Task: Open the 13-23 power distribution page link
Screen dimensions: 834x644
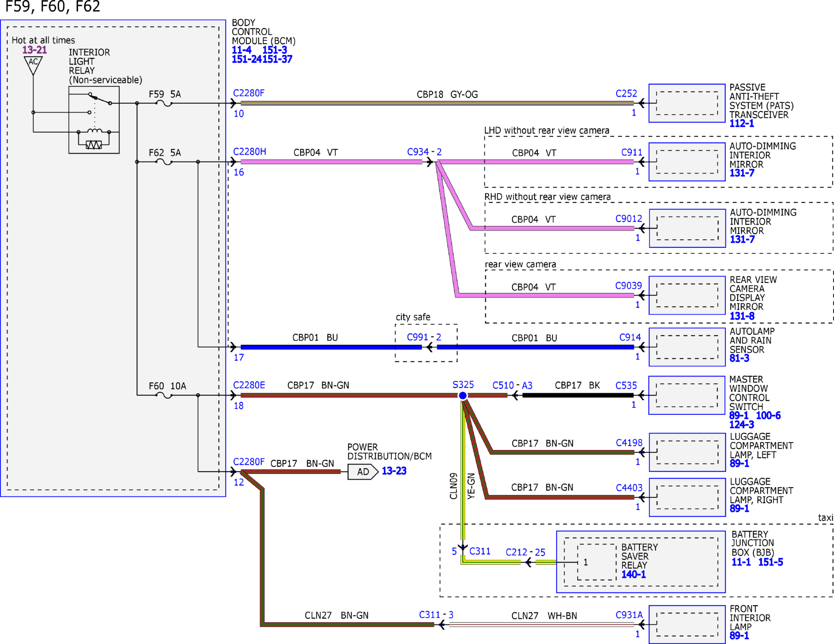Action: 394,471
